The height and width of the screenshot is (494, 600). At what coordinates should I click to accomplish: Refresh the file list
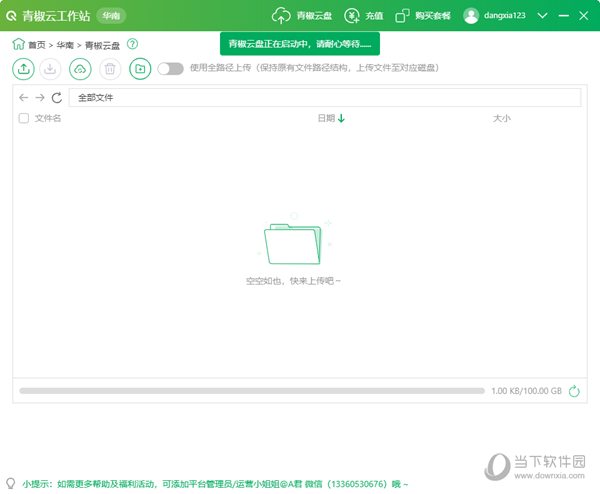(x=57, y=98)
